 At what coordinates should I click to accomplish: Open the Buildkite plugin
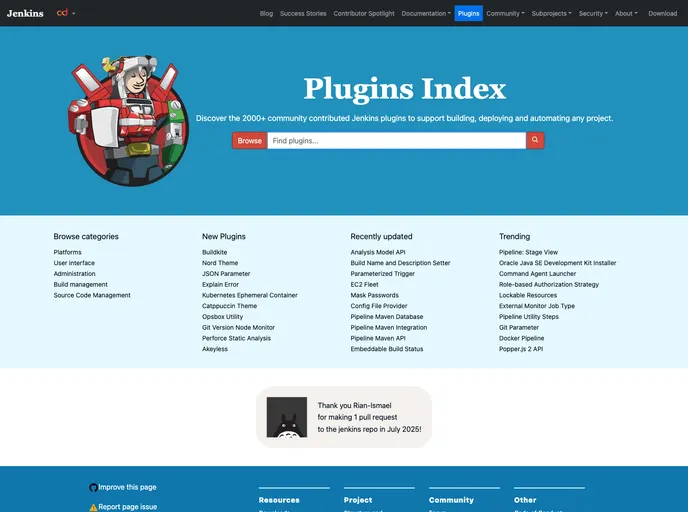[x=215, y=252]
